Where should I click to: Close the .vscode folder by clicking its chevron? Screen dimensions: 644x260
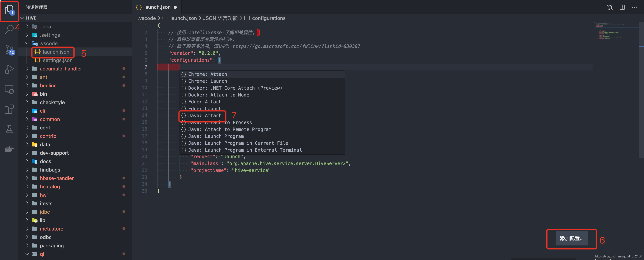(x=27, y=43)
